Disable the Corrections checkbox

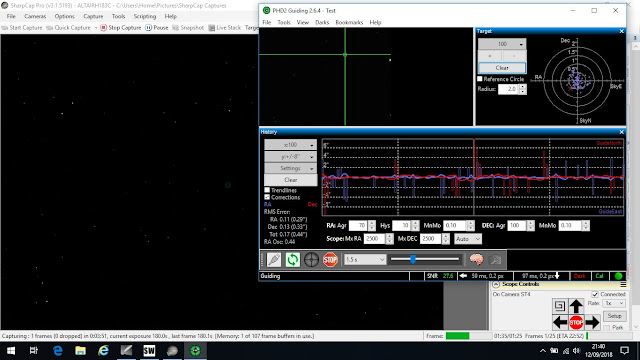pos(267,197)
